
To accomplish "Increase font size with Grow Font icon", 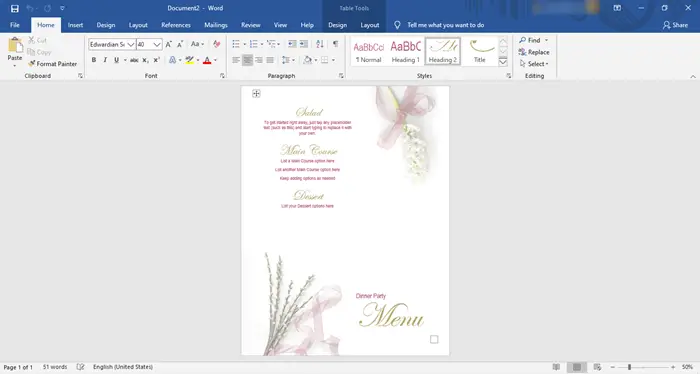I will coord(169,44).
